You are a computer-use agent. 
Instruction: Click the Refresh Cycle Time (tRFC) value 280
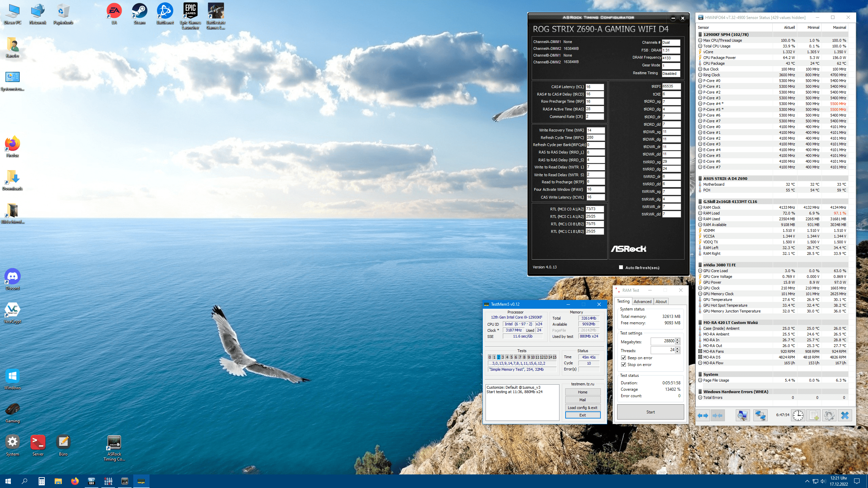tap(596, 138)
